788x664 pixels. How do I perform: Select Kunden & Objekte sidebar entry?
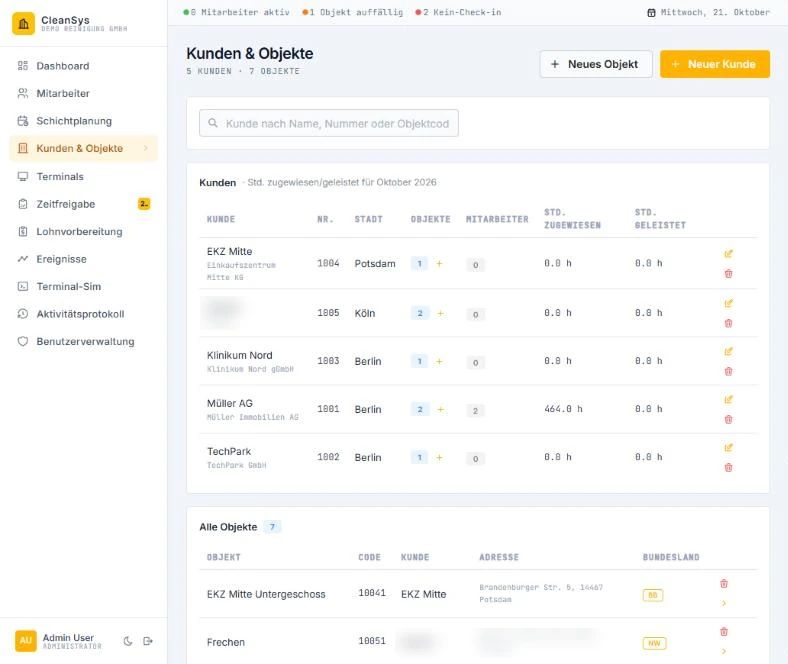point(83,148)
